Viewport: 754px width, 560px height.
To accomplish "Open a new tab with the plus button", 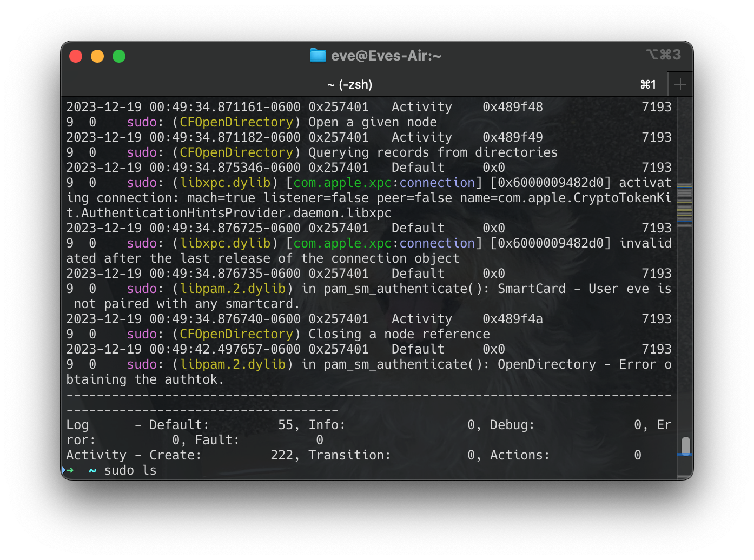I will point(681,84).
